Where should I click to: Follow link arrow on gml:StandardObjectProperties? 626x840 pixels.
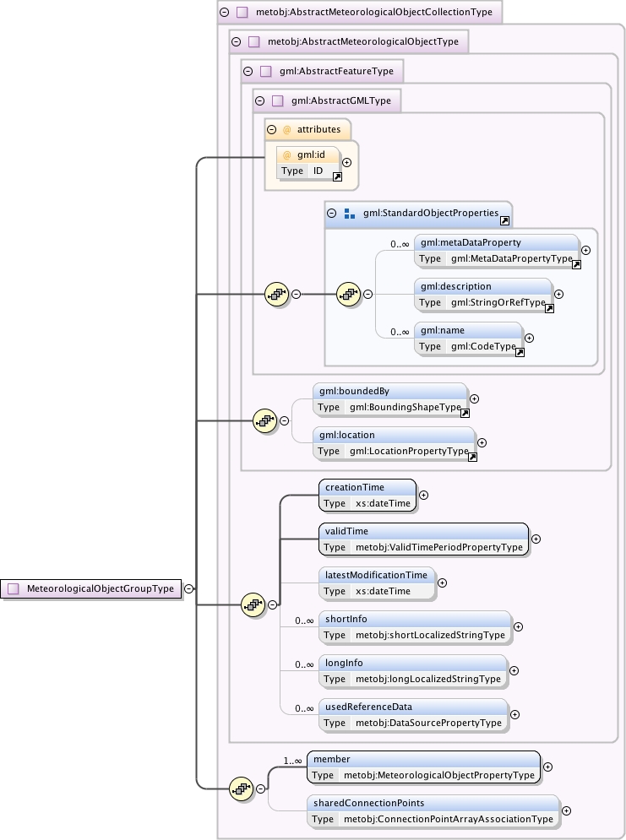point(504,220)
